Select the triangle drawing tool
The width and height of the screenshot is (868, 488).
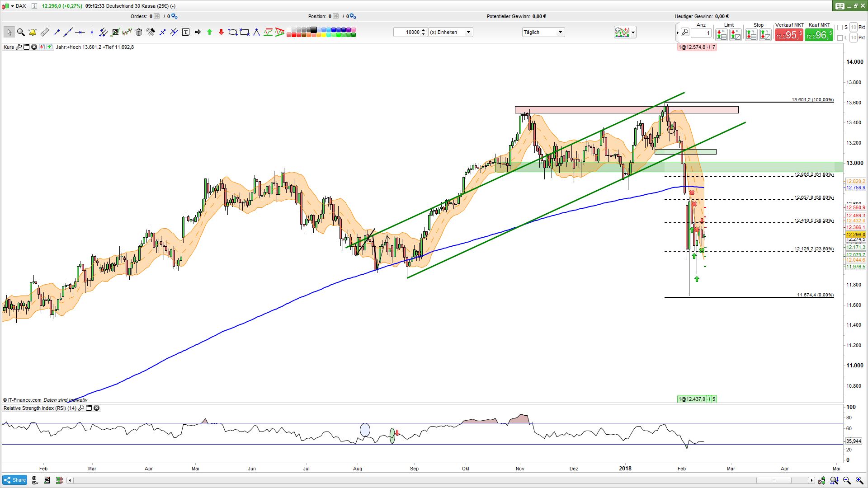coord(256,32)
